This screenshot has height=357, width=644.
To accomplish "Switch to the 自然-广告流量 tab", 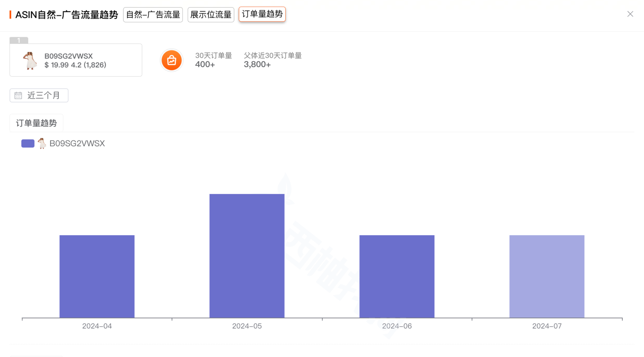I will click(x=153, y=15).
